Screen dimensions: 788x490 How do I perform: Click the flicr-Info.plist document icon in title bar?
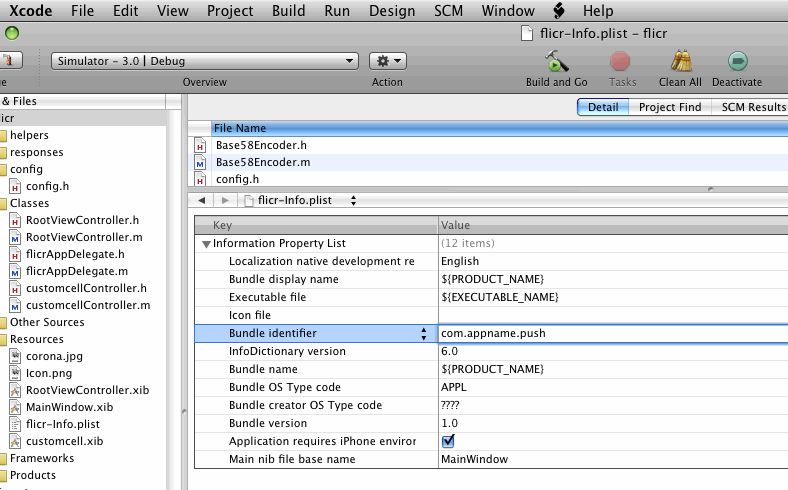[527, 34]
